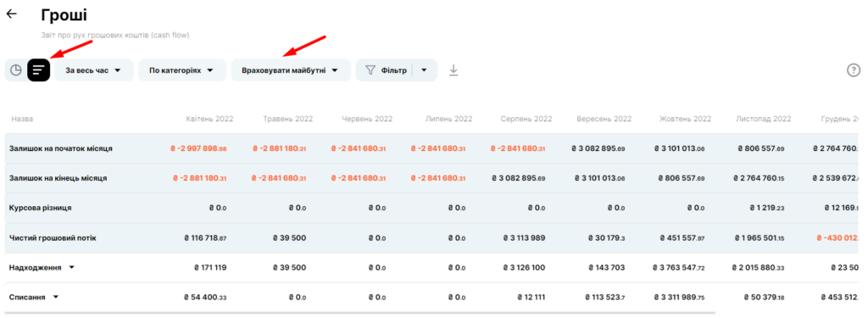Viewport: 868px width, 318px height.
Task: Click the Вересень 2022 column header
Action: (x=604, y=119)
